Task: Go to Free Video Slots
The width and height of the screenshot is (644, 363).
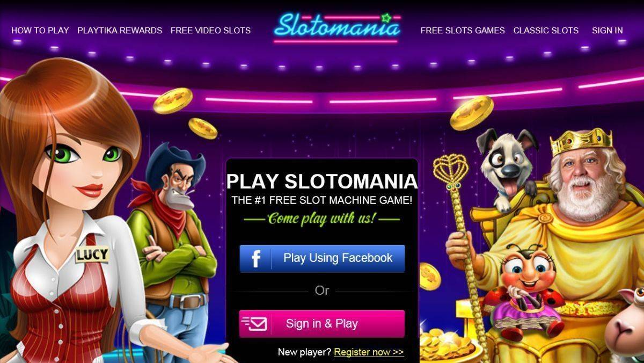Action: (x=210, y=31)
